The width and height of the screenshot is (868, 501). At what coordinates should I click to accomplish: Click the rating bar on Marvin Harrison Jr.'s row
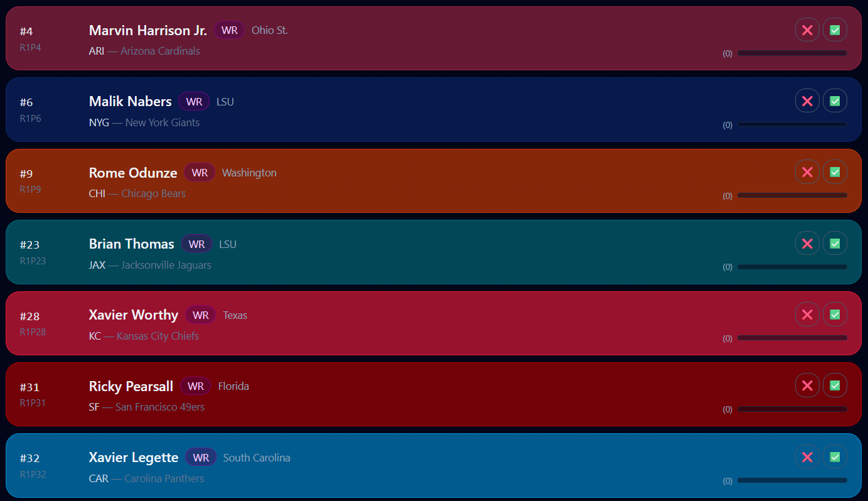(792, 53)
